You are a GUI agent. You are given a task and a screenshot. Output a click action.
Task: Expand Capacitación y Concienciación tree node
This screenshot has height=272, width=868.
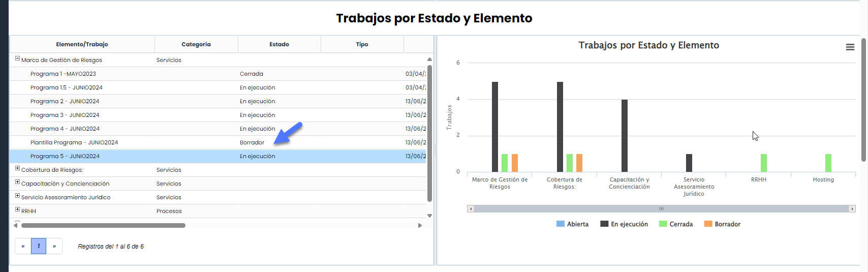tap(17, 183)
